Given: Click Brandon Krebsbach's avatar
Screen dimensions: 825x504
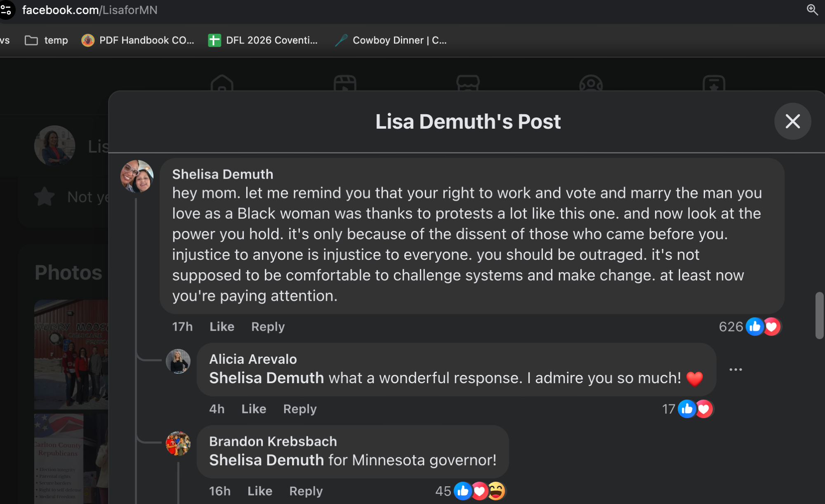Looking at the screenshot, I should (178, 443).
